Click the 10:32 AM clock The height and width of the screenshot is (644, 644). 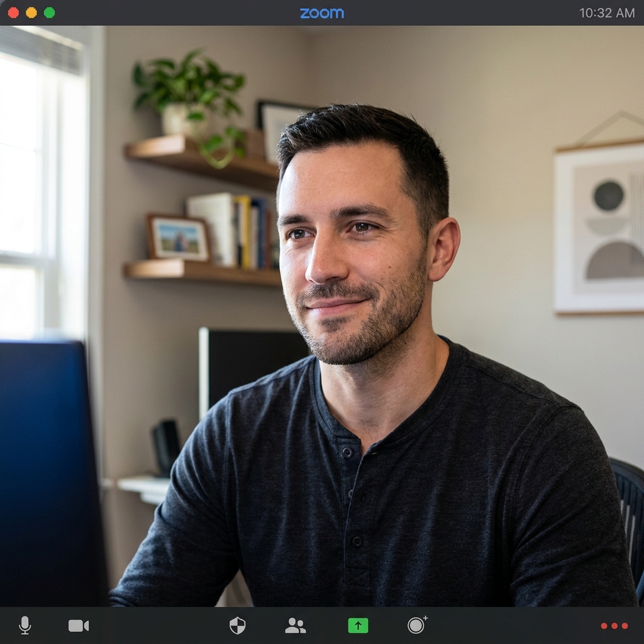606,13
